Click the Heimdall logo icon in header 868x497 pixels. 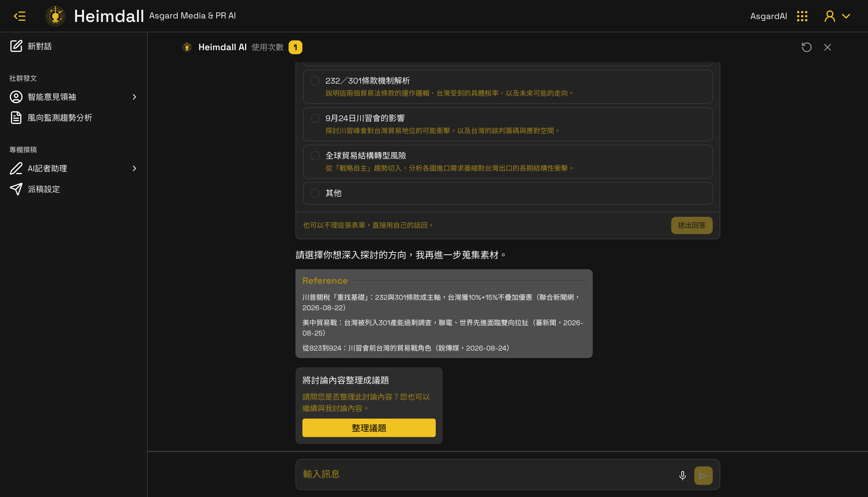click(x=55, y=16)
